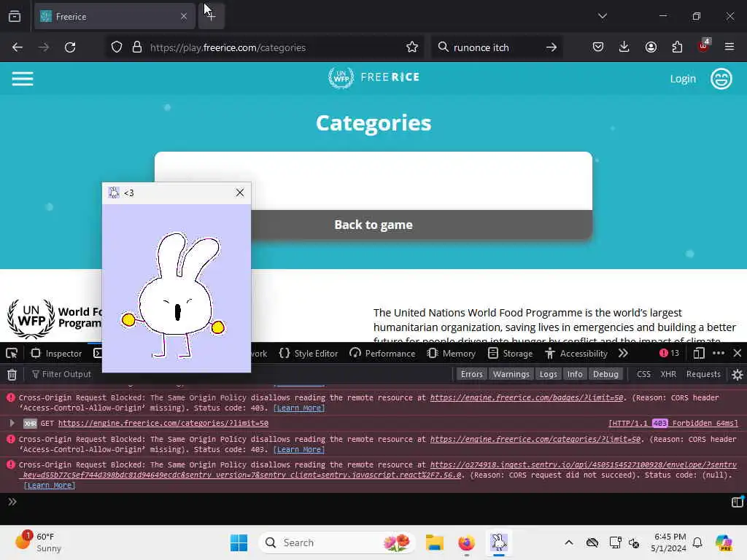Toggle Errors console filter
The height and width of the screenshot is (560, 747).
[x=472, y=374]
